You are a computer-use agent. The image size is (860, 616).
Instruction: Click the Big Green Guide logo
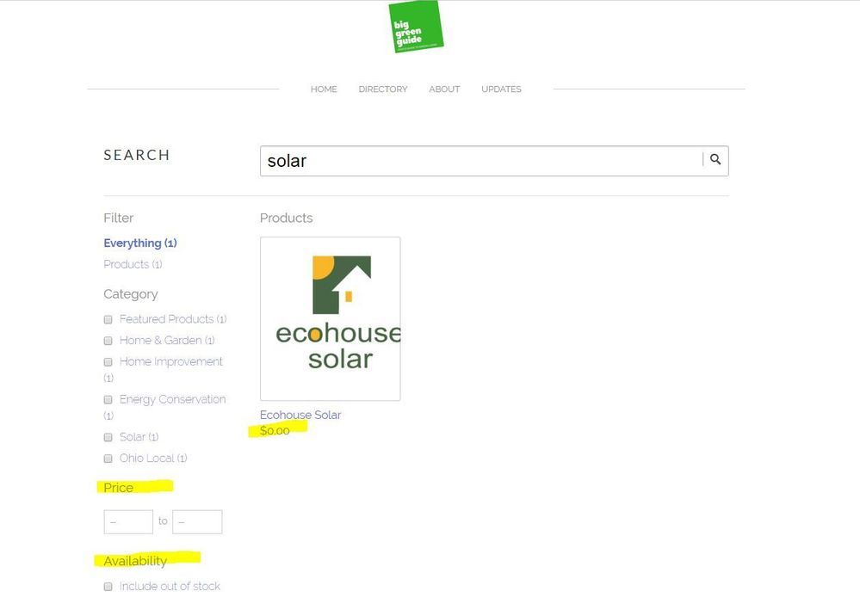tap(415, 27)
